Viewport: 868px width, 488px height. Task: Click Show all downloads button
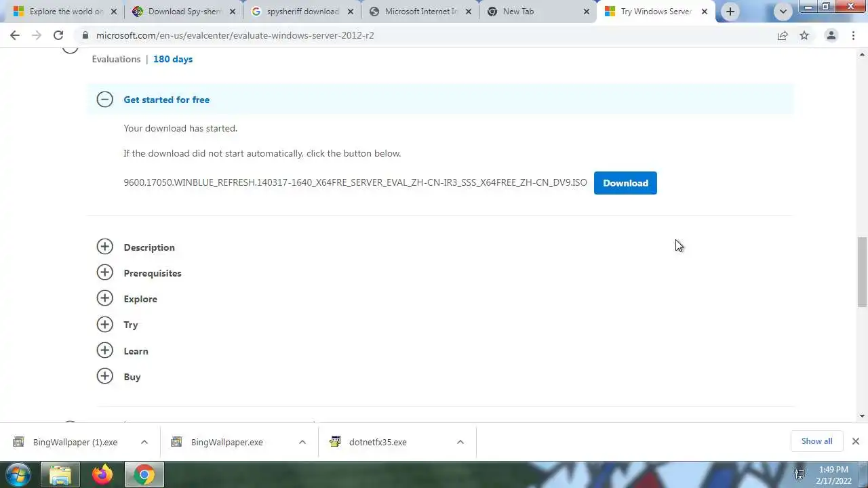click(x=816, y=441)
